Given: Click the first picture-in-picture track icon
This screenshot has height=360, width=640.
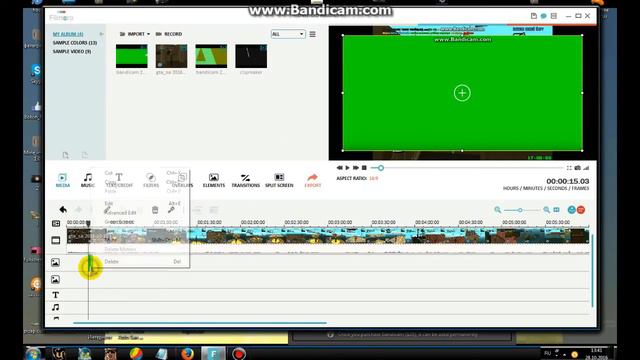Looking at the screenshot, I should (56, 262).
